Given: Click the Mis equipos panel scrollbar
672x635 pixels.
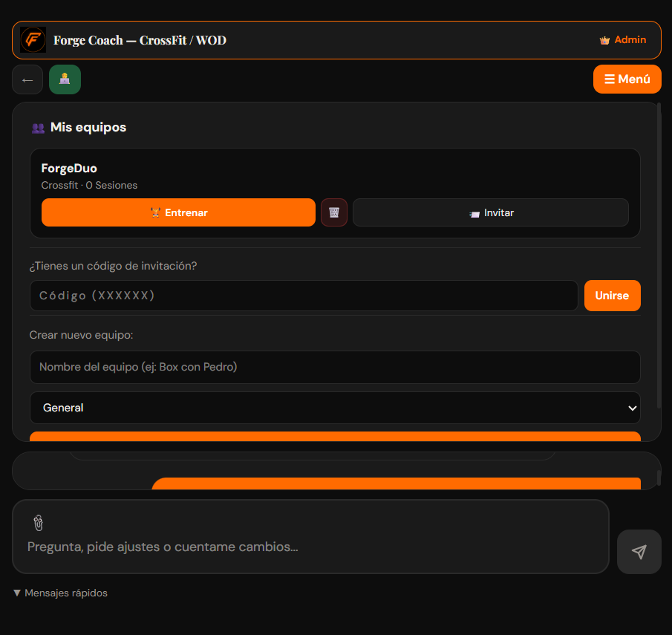Looking at the screenshot, I should pos(659,255).
